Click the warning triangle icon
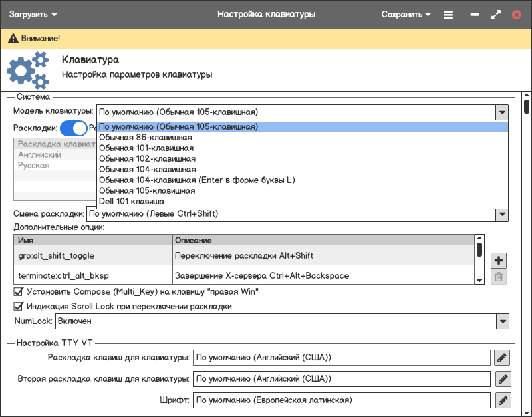The height and width of the screenshot is (417, 532). coord(12,39)
